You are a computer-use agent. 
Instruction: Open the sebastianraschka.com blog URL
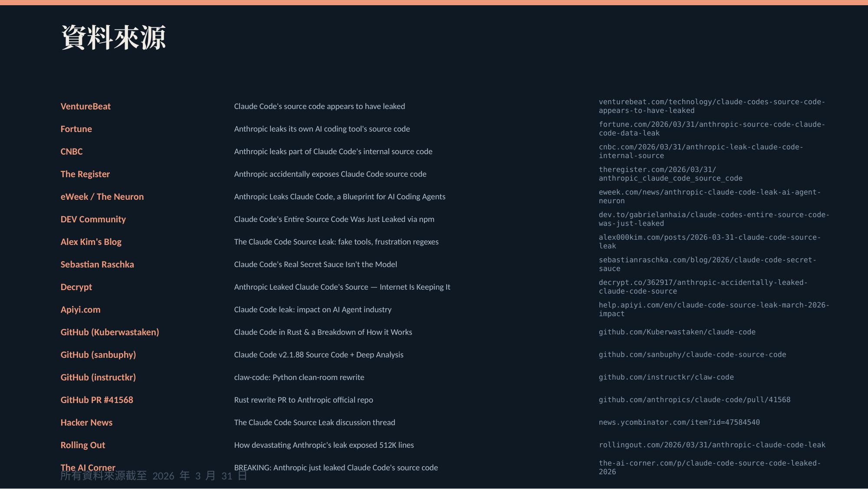pos(707,264)
